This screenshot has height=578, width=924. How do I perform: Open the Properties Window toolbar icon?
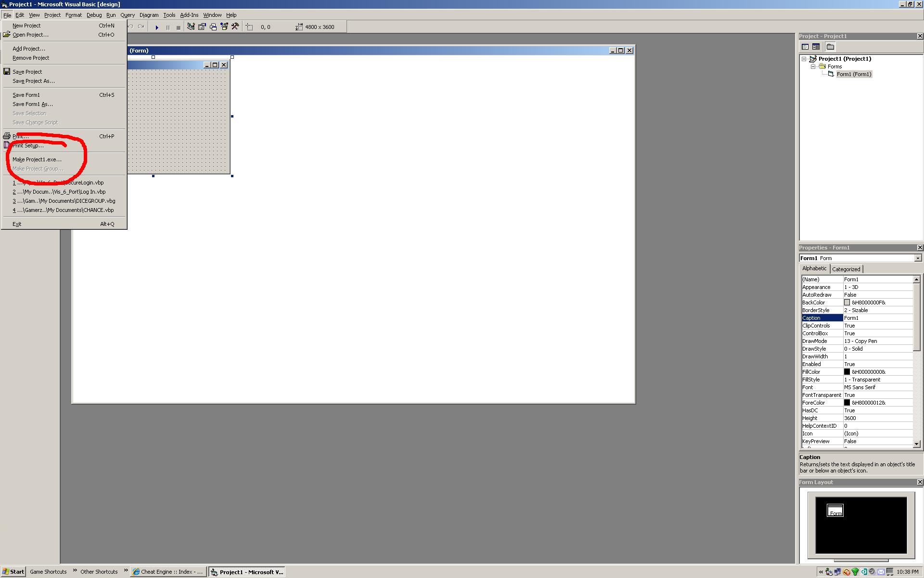point(202,27)
